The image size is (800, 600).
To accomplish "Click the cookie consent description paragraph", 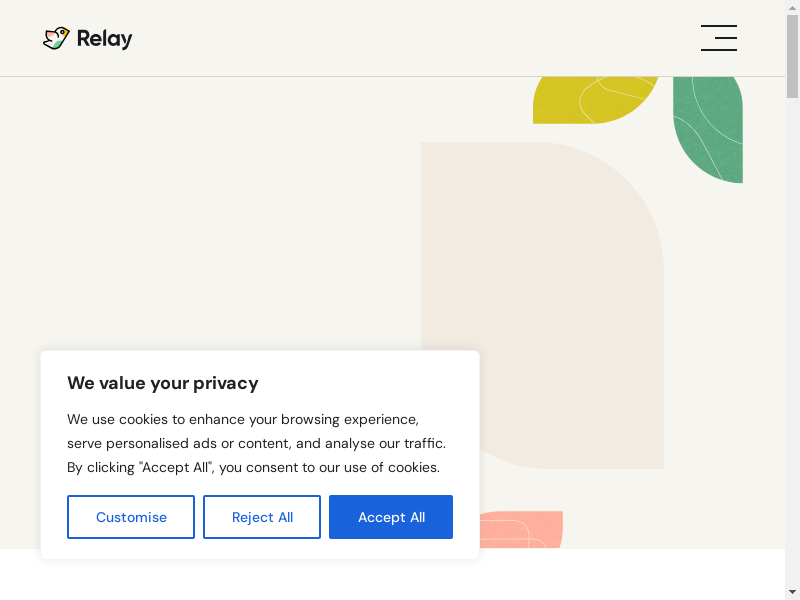I will tap(256, 443).
